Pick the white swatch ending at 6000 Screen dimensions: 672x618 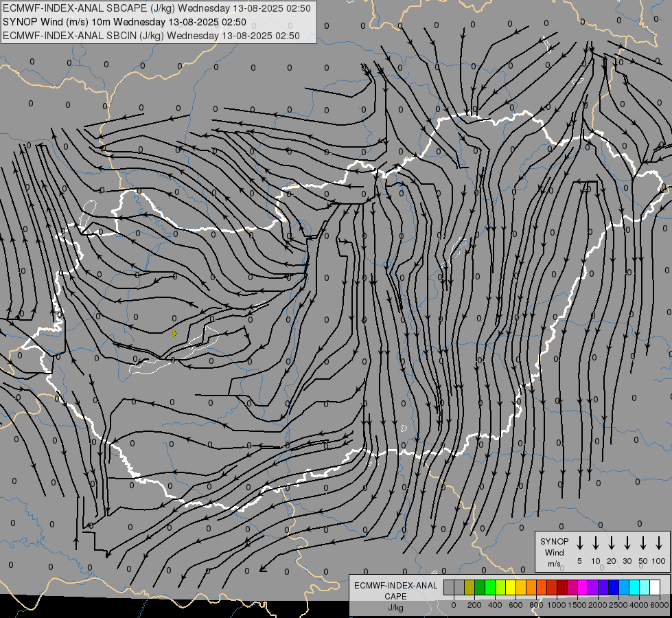tap(655, 587)
